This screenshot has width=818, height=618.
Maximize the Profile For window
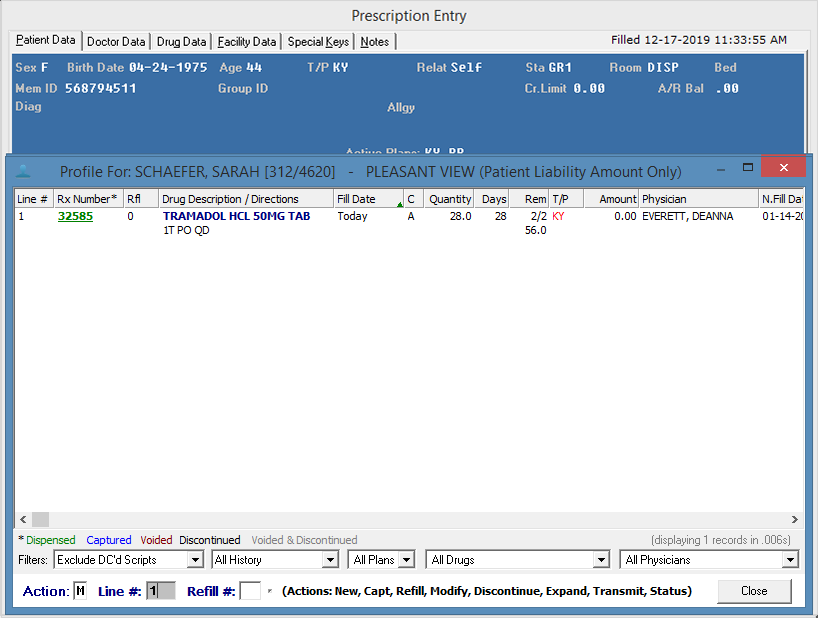747,168
